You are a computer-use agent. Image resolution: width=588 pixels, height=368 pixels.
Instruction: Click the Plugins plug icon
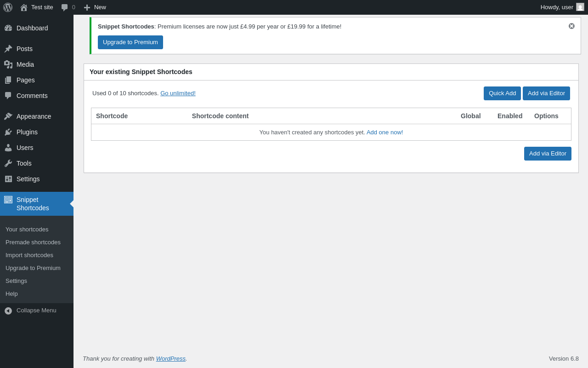[x=8, y=132]
